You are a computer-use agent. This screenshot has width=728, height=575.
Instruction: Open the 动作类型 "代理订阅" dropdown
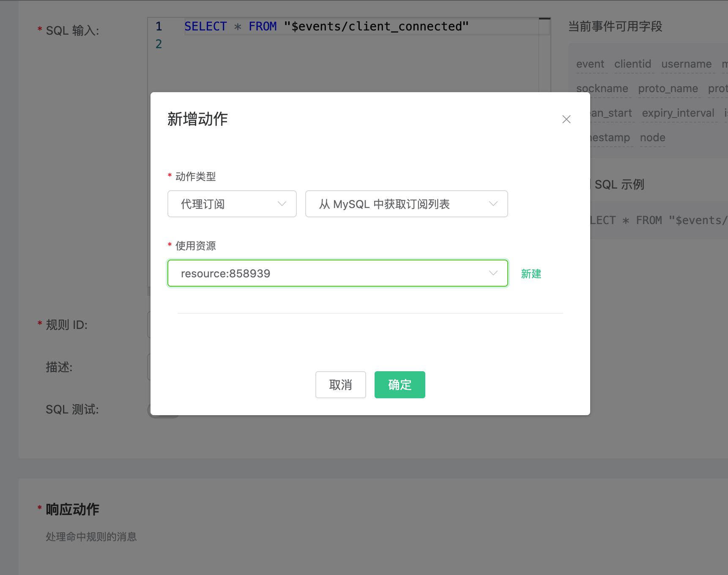pyautogui.click(x=232, y=204)
